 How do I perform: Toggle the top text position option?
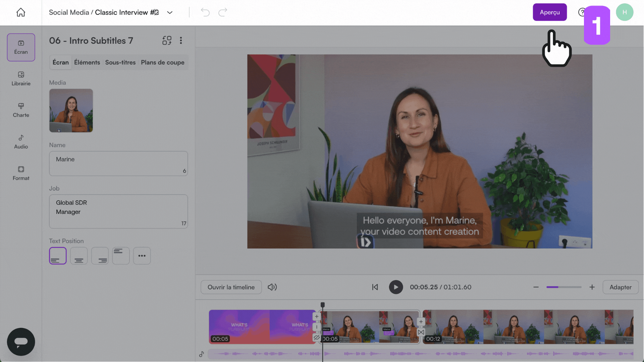(x=121, y=255)
